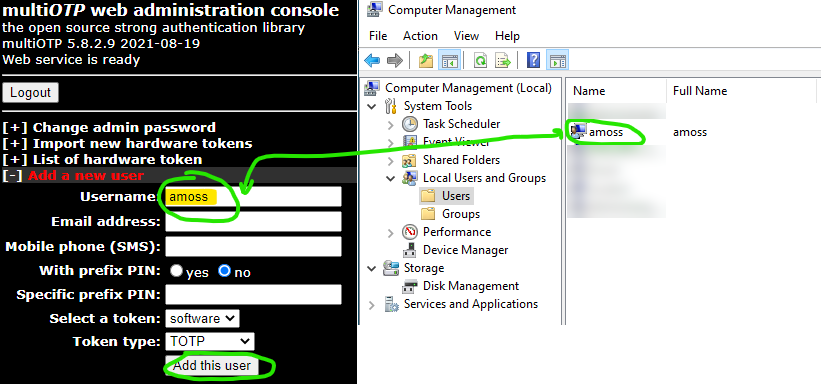Click the Forward arrow in Computer Management toolbar
The image size is (822, 384).
pos(394,61)
